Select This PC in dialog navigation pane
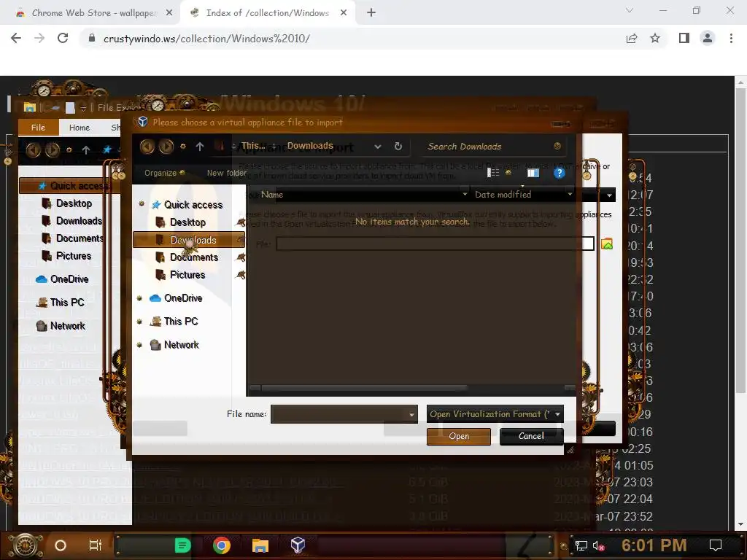 point(181,322)
